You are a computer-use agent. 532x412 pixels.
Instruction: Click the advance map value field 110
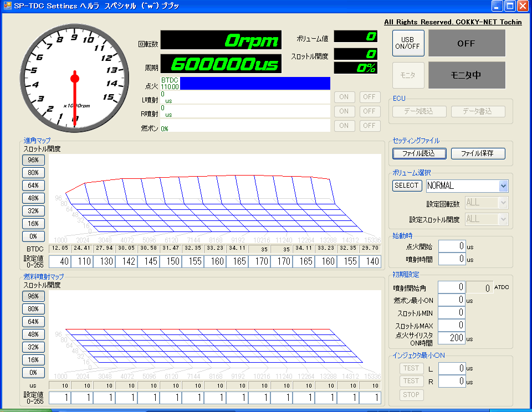click(x=82, y=261)
